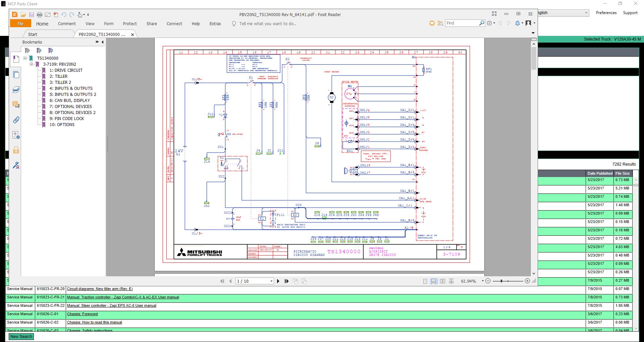Image resolution: width=644 pixels, height=342 pixels.
Task: Open the Security panel lock icon
Action: coord(16,150)
